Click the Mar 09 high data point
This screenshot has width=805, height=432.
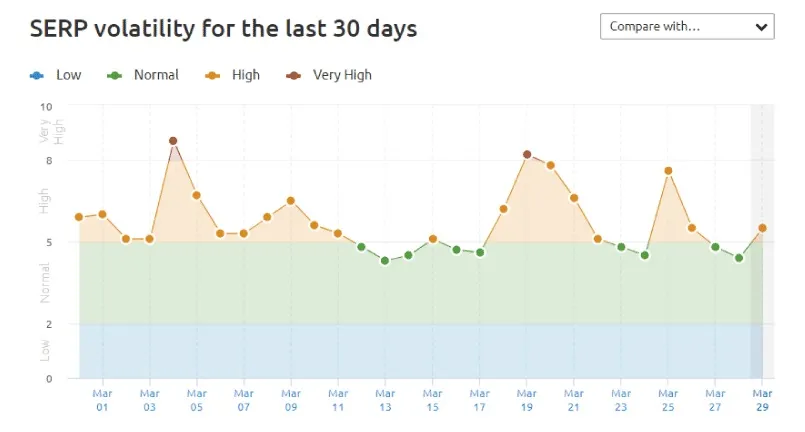point(291,200)
